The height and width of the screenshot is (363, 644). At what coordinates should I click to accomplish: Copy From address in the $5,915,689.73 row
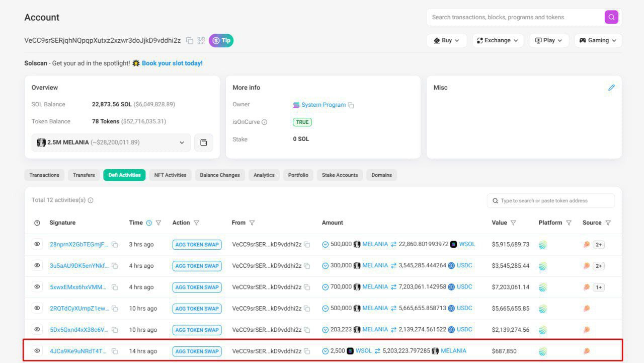tap(307, 245)
